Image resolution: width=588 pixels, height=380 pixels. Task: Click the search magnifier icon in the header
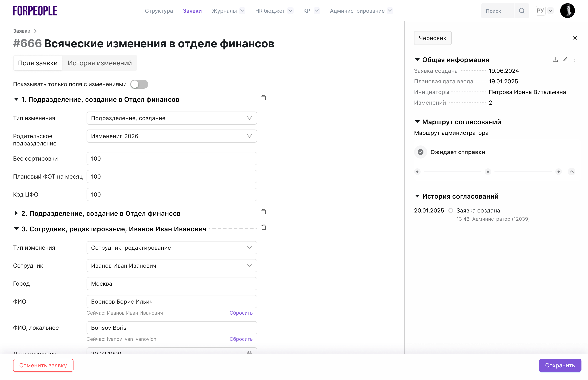point(522,10)
